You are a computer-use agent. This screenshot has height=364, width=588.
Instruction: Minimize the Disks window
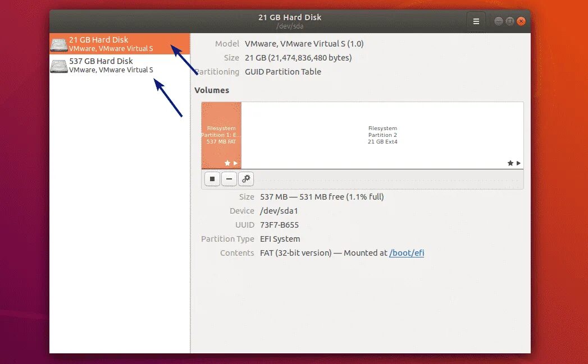pyautogui.click(x=498, y=21)
